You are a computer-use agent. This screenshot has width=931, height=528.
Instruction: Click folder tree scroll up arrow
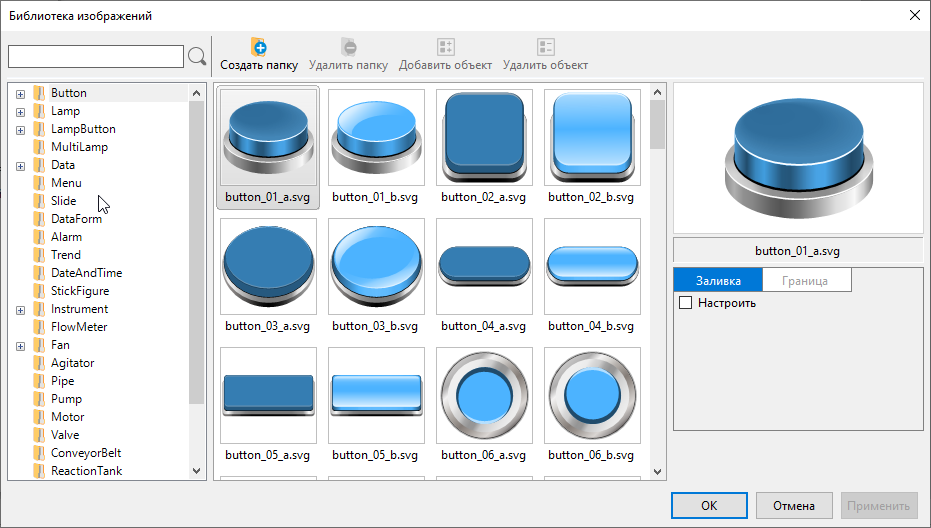coord(197,93)
